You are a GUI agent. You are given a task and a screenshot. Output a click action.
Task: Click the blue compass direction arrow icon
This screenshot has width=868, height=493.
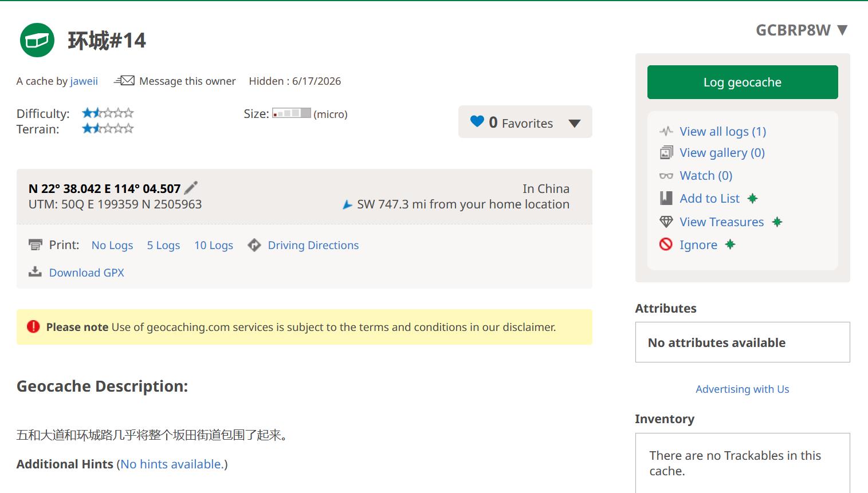click(347, 204)
